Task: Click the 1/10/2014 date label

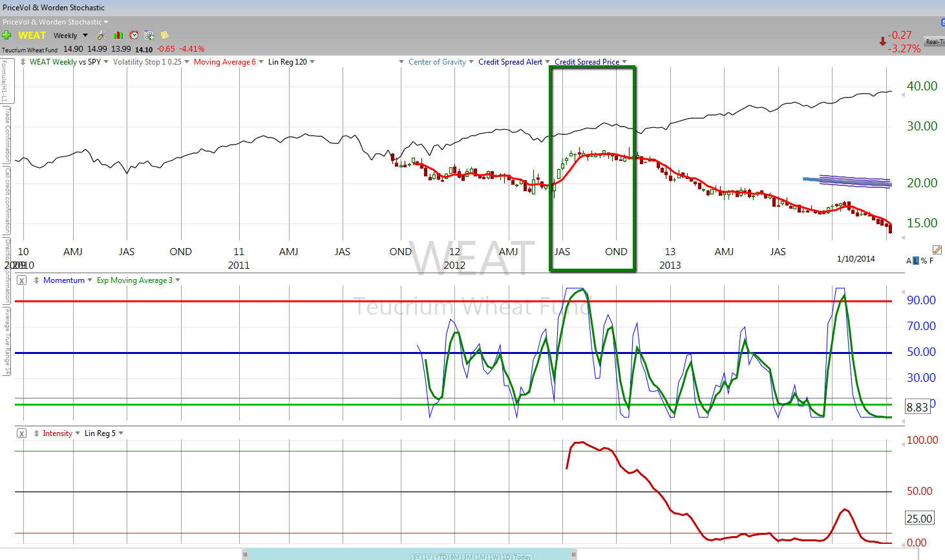Action: 856,258
